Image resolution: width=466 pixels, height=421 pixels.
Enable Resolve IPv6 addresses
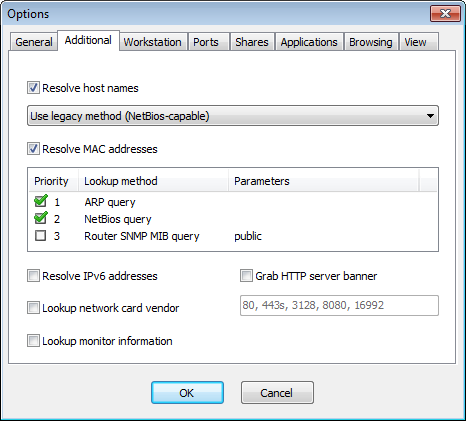click(33, 276)
